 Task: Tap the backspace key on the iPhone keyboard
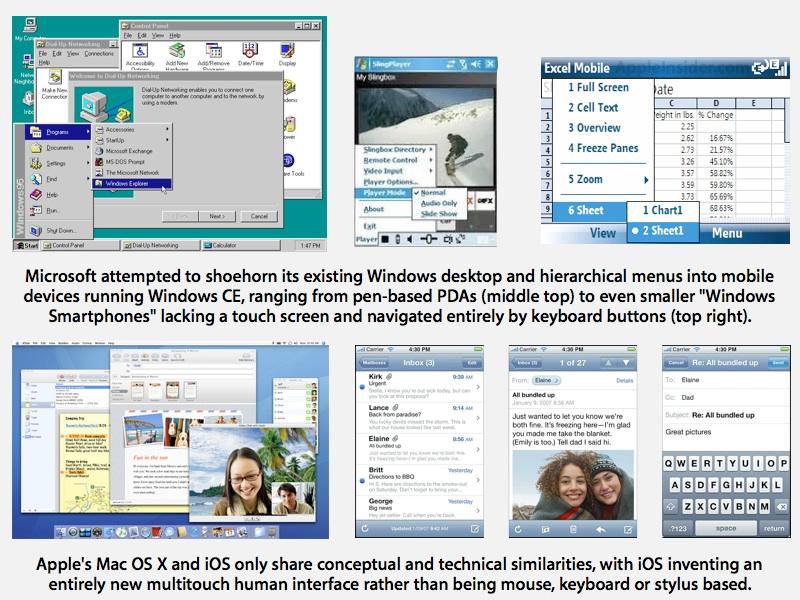coord(781,506)
